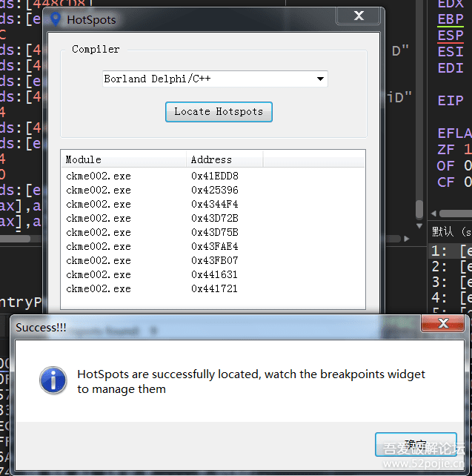Confirm the Success dialog with 确定 button
This screenshot has height=476, width=472.
click(416, 444)
